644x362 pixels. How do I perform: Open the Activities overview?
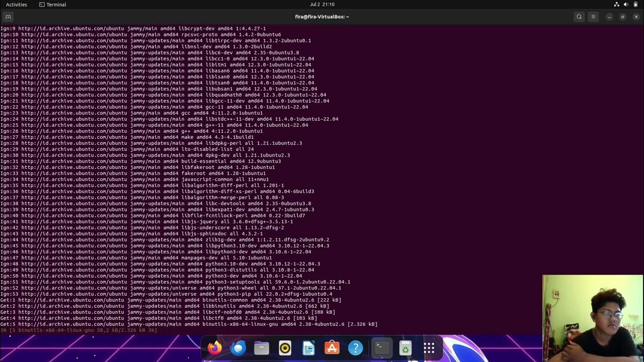pos(17,5)
